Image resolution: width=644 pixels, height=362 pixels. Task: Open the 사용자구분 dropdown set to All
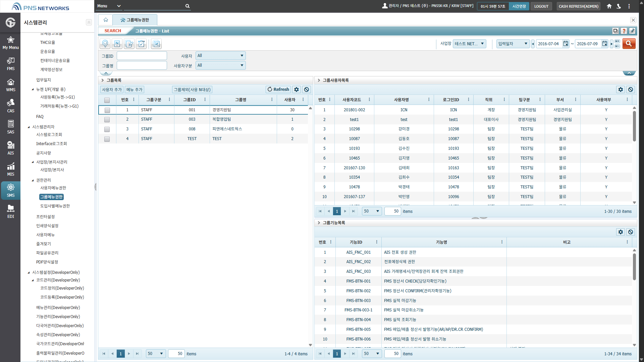221,65
